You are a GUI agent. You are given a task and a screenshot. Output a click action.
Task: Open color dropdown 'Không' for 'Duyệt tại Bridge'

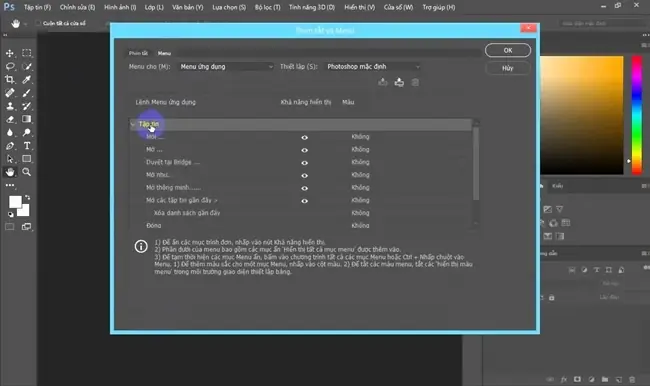point(360,162)
